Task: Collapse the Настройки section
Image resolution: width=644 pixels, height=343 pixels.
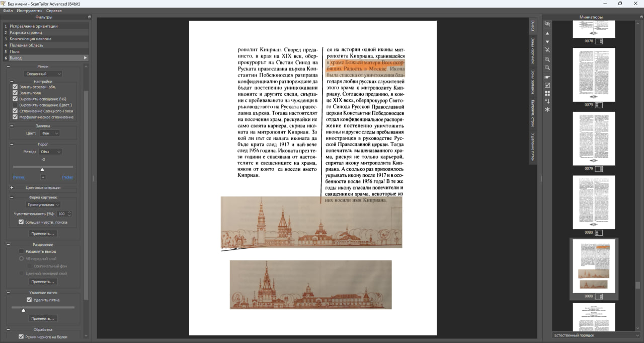Action: tap(11, 81)
